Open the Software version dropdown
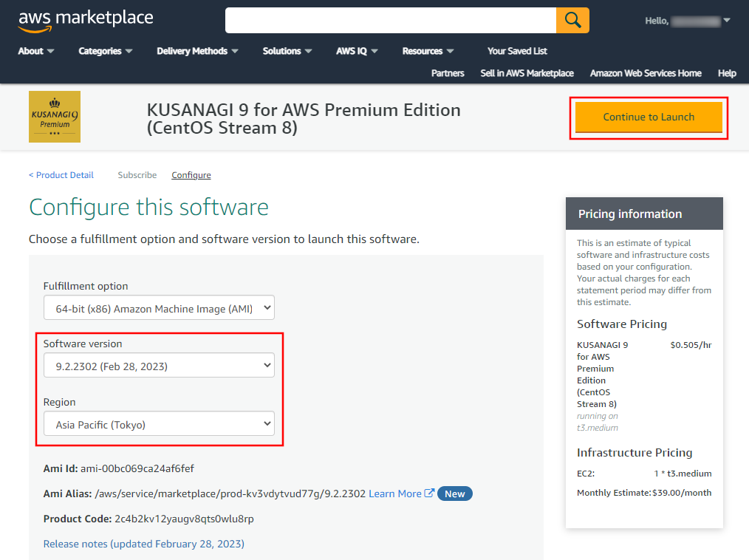This screenshot has height=560, width=749. 159,366
